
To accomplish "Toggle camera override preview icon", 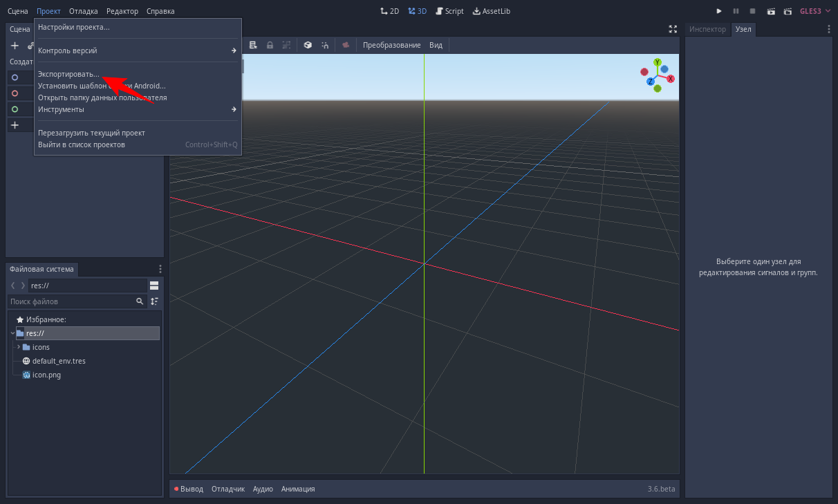I will (x=346, y=45).
